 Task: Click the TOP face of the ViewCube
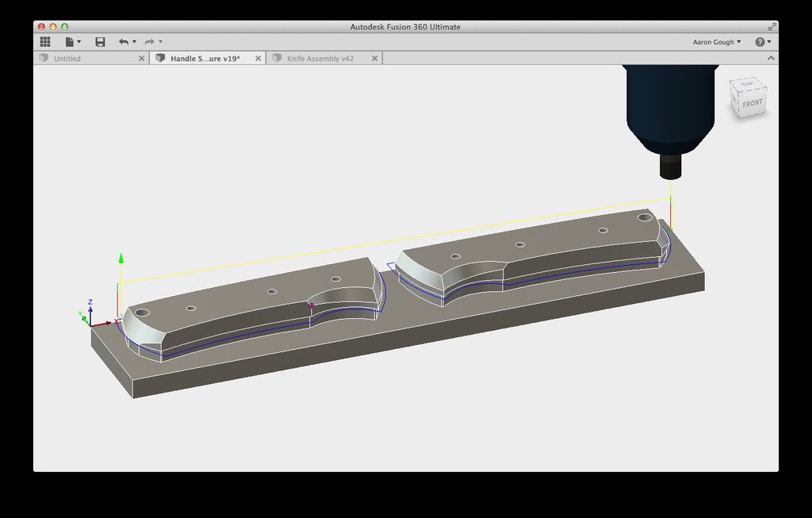[746, 84]
